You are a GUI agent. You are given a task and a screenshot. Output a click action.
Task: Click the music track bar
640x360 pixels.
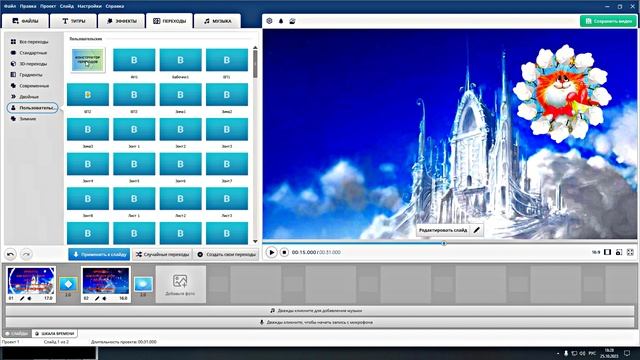tap(320, 311)
